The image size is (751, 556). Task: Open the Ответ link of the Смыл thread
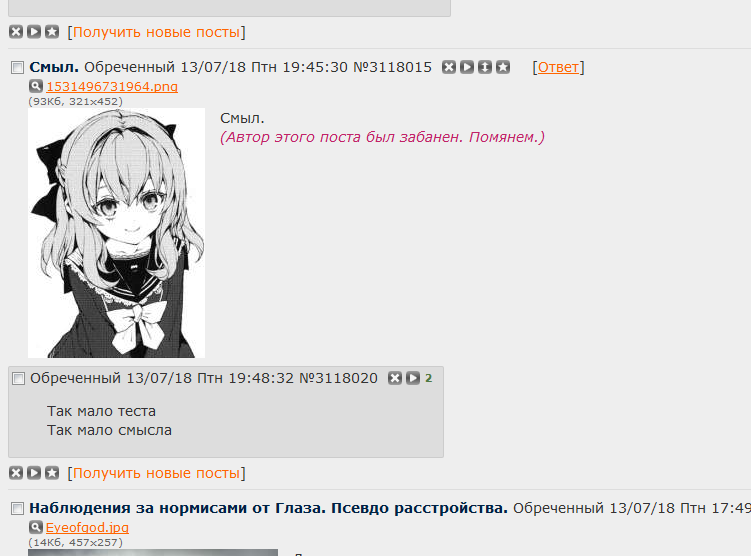click(558, 67)
